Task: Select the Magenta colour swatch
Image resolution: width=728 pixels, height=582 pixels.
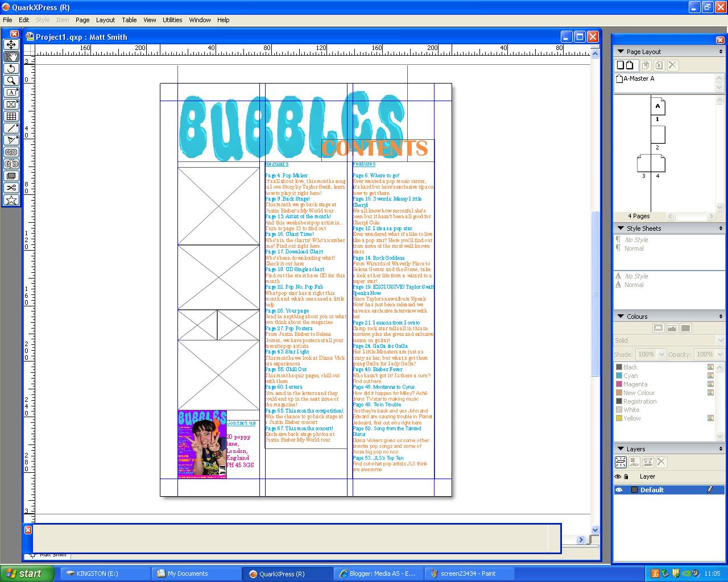Action: coord(664,384)
